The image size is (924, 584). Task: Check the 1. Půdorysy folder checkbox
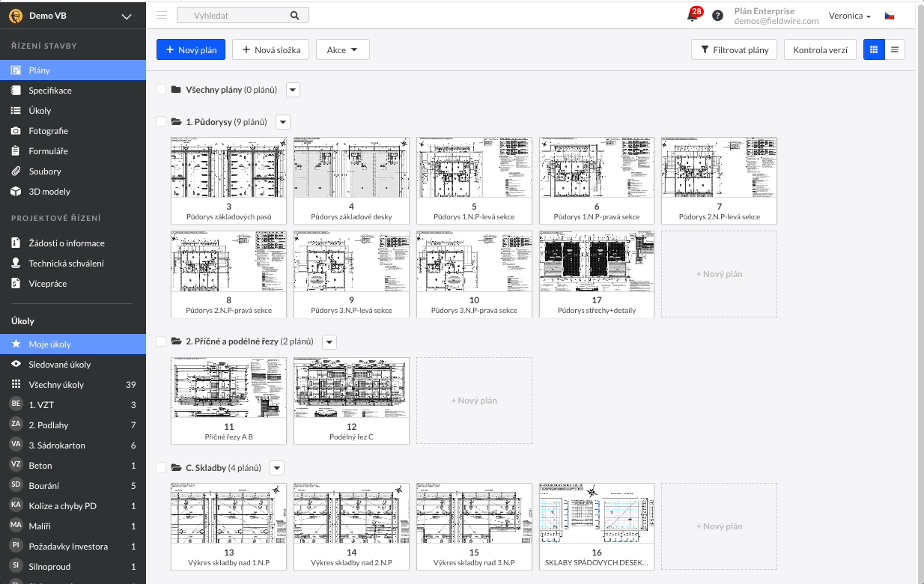coord(161,121)
